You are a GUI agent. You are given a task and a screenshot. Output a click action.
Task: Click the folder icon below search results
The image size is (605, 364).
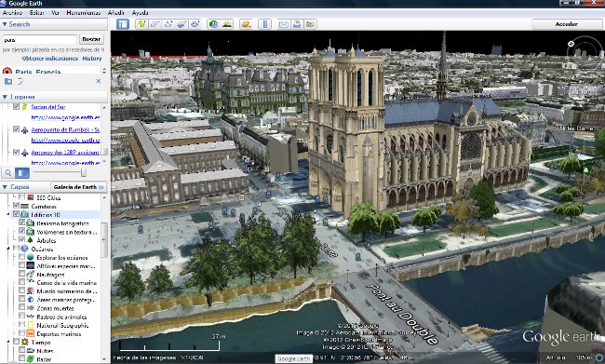tap(8, 81)
